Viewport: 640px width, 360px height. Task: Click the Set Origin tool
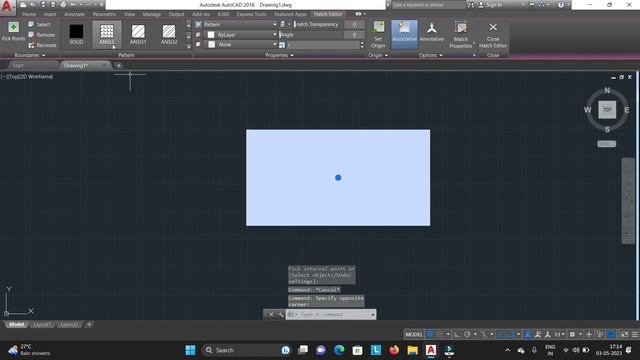378,35
